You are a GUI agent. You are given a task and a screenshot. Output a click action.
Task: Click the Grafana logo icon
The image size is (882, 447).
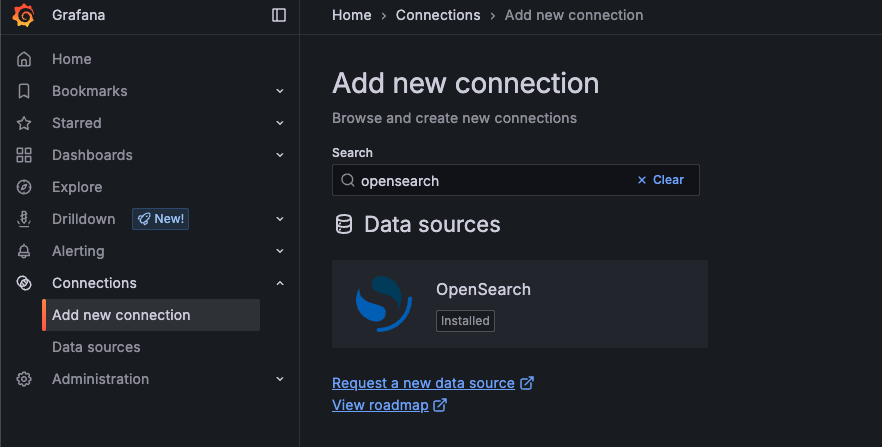point(24,15)
